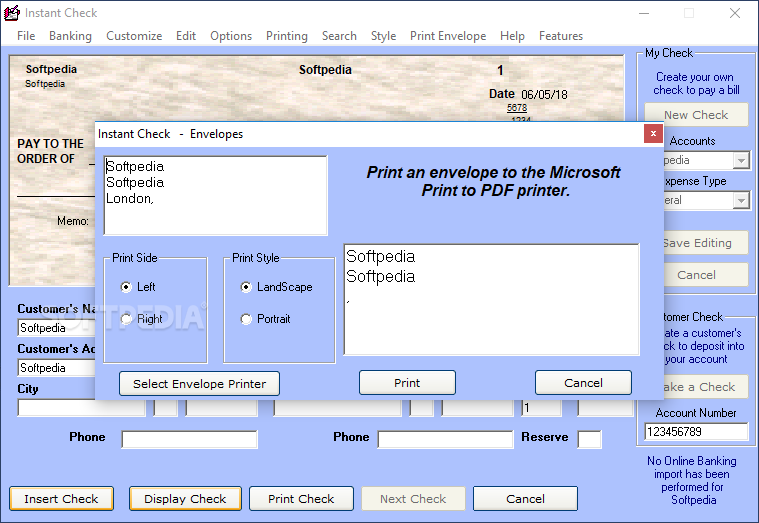Open the File menu

click(26, 36)
